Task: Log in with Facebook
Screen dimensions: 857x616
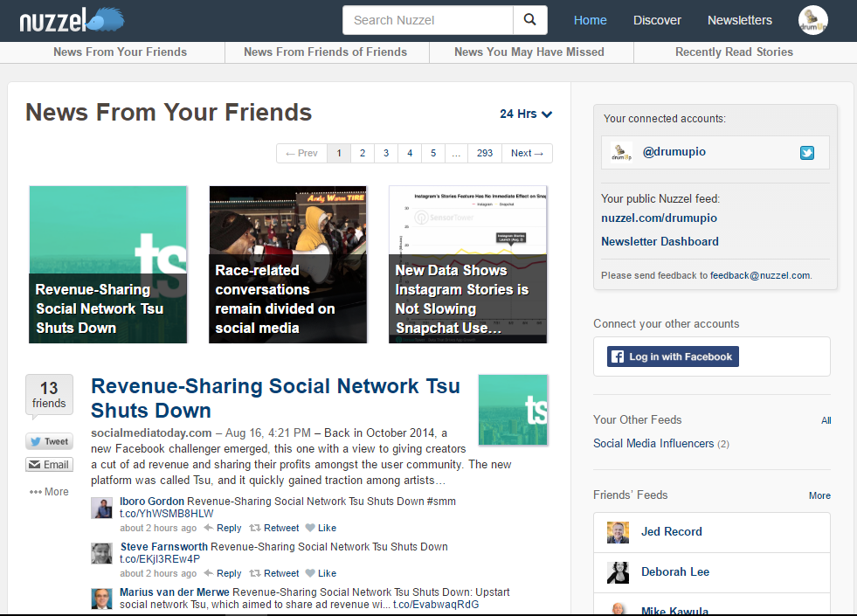Action: coord(673,356)
